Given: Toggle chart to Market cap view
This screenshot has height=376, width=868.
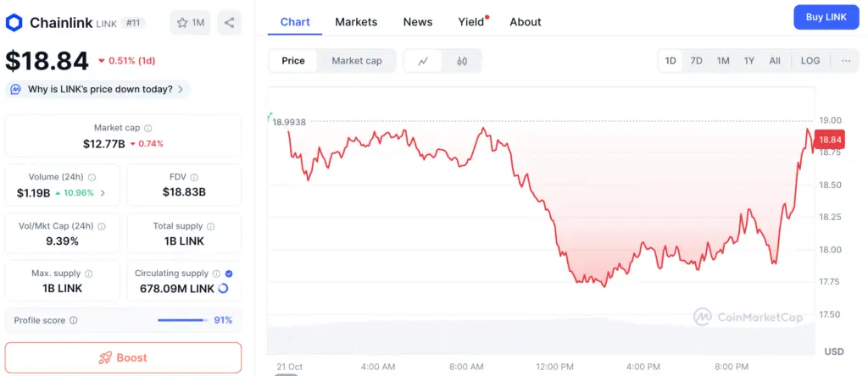Looking at the screenshot, I should (356, 61).
